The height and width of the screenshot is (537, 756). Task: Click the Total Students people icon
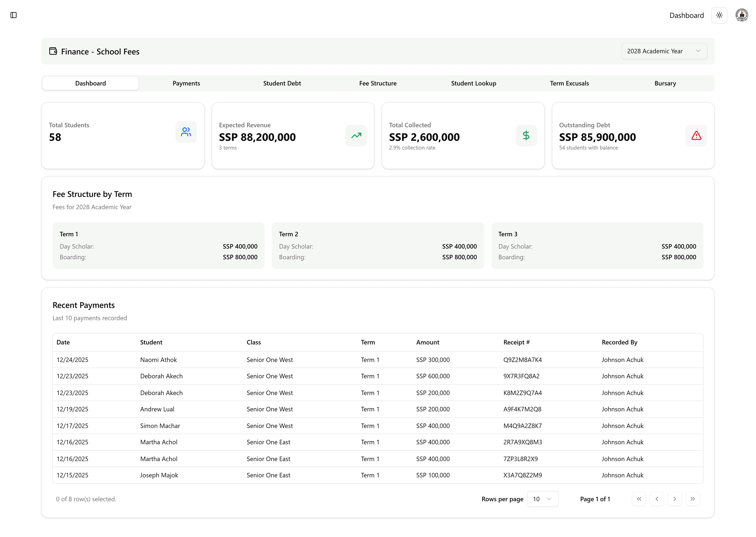pos(186,132)
